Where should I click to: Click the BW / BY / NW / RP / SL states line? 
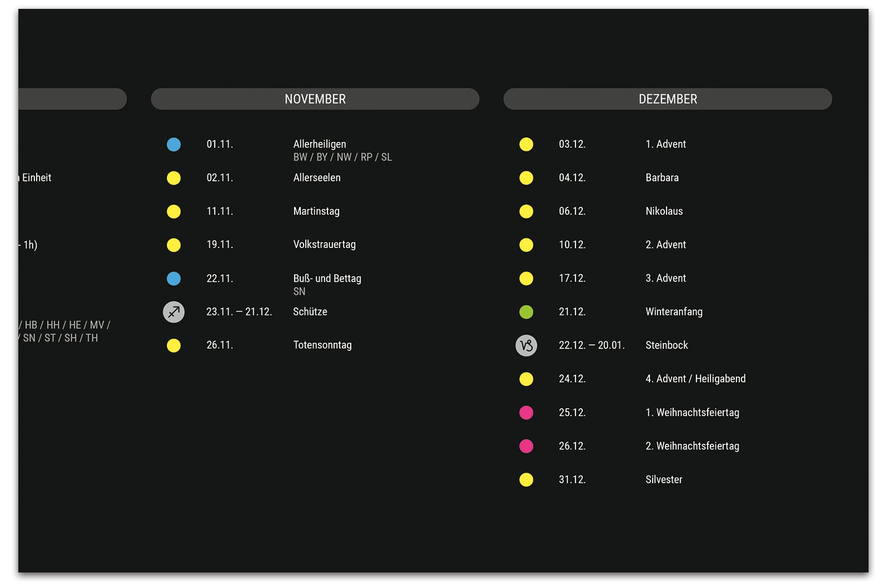point(342,158)
